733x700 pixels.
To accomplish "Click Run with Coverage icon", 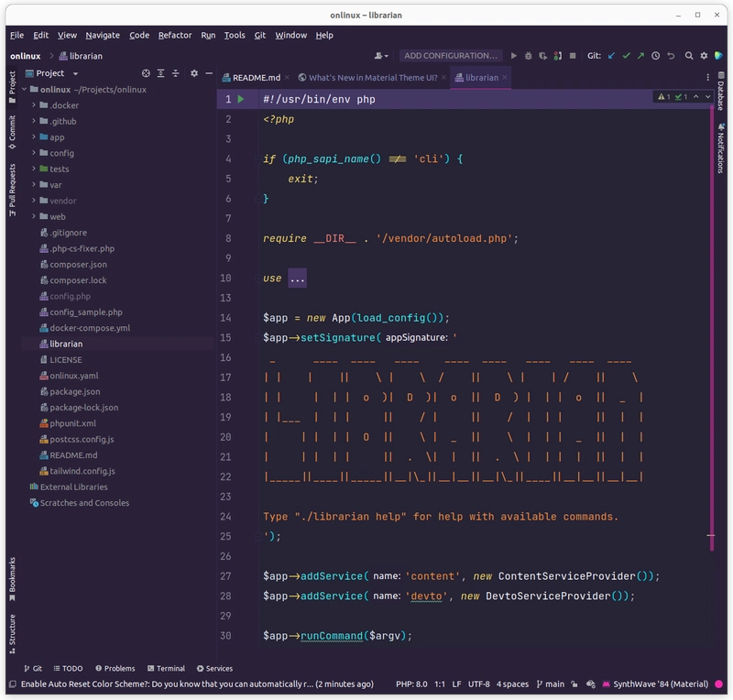I will tap(542, 56).
